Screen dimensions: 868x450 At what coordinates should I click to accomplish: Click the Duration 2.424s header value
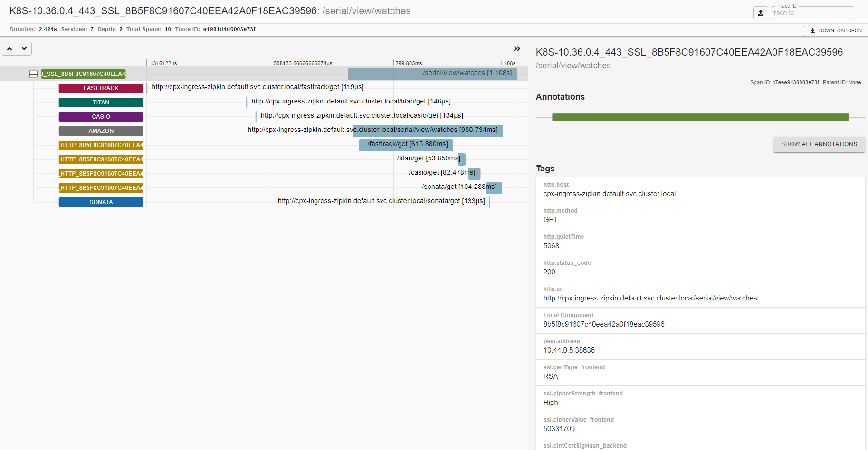pos(48,29)
